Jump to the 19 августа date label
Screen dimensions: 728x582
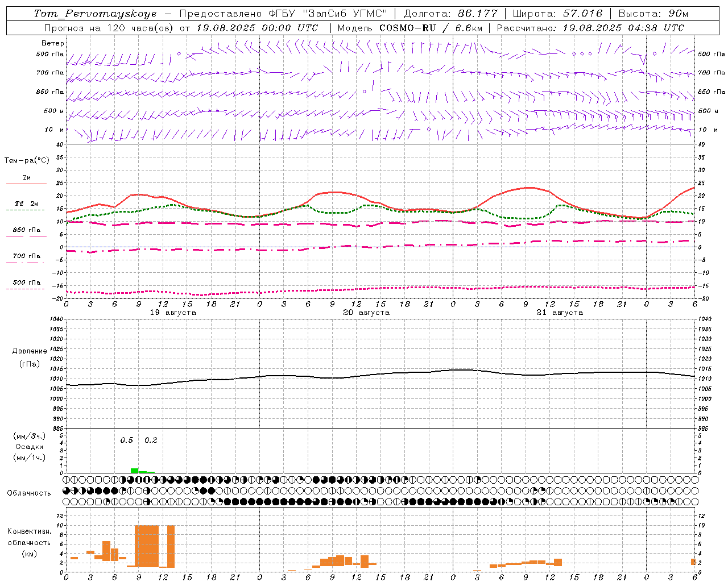pos(173,313)
